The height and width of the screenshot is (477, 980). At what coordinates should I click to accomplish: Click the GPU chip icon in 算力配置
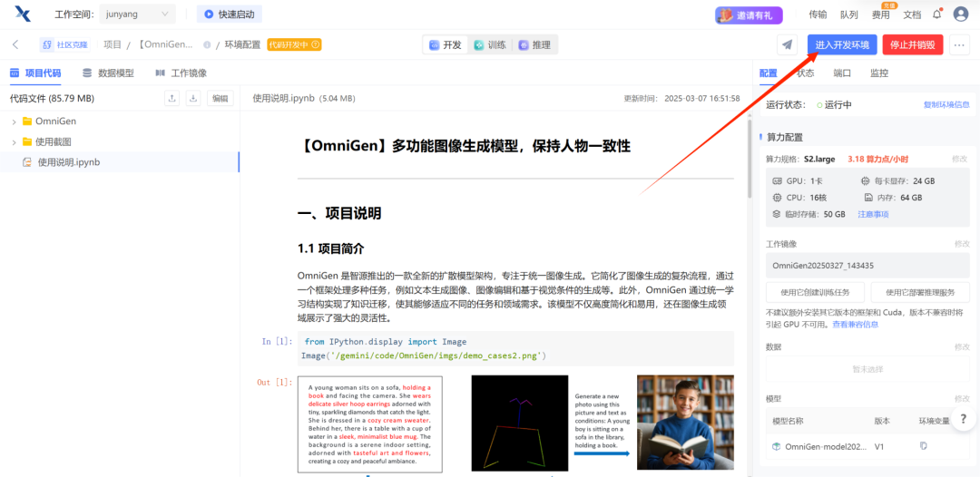[777, 181]
